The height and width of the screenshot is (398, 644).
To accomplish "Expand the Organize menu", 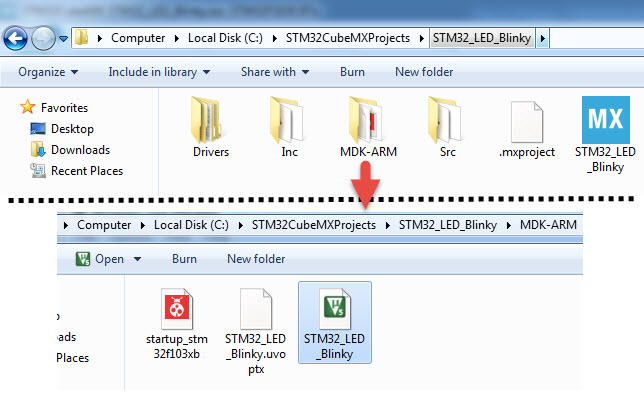I will click(48, 72).
